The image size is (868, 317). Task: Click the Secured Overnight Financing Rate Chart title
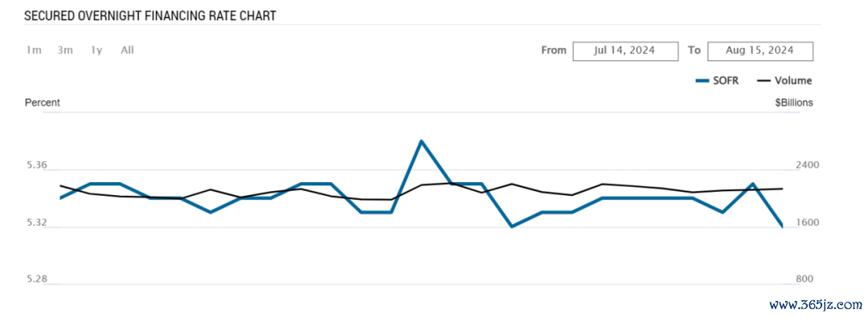[x=150, y=16]
